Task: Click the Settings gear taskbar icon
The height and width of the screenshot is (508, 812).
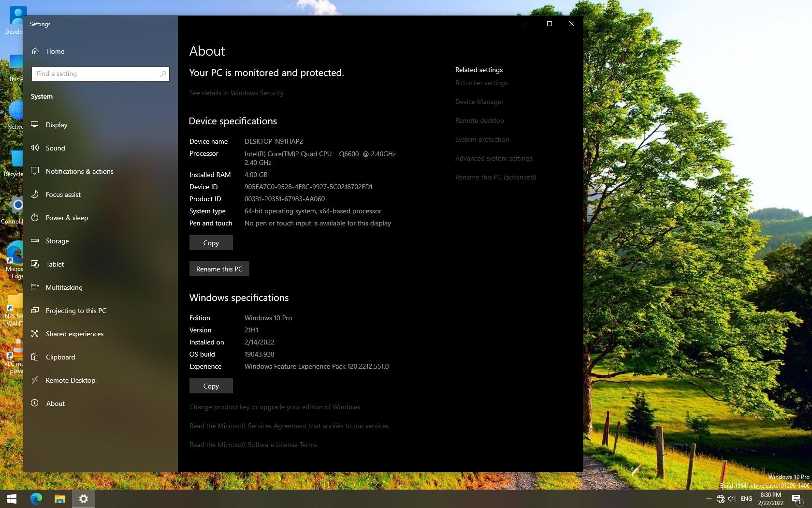Action: tap(84, 499)
